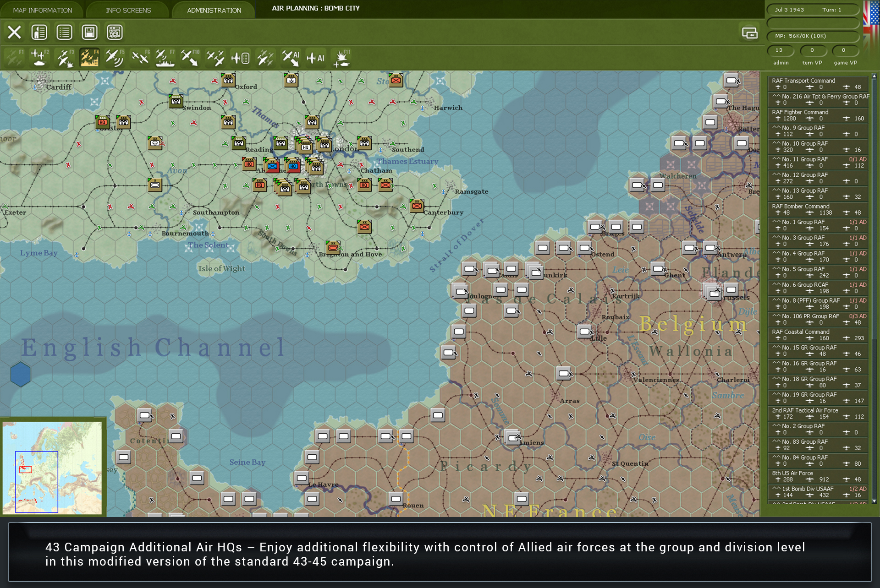Image resolution: width=880 pixels, height=588 pixels.
Task: Select the F4 bomb city mission icon
Action: pos(90,57)
